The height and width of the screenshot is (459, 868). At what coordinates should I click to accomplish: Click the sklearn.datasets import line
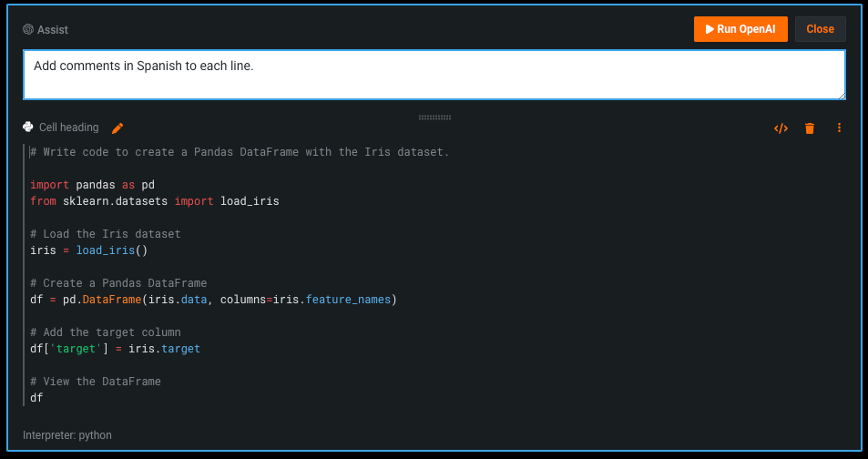pos(155,201)
